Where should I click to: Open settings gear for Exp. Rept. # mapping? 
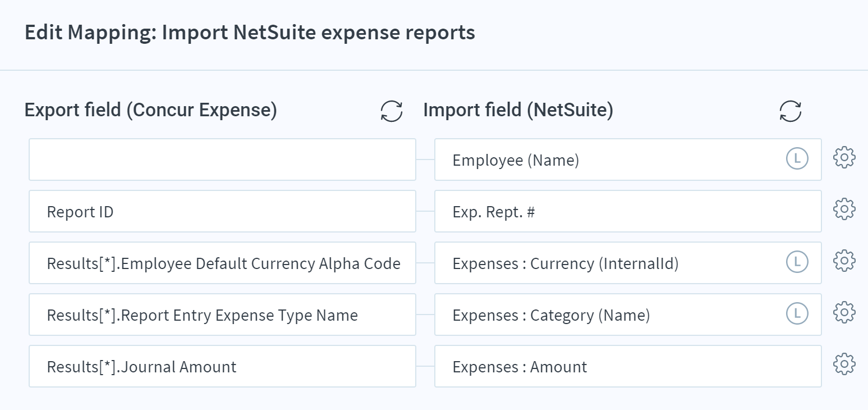pos(844,209)
